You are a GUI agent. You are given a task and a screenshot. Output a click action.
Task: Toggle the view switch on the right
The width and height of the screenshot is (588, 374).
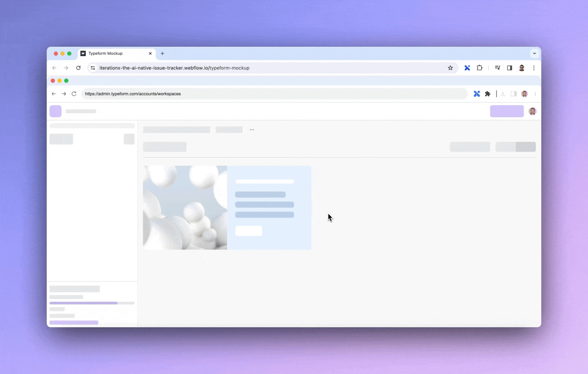(516, 147)
